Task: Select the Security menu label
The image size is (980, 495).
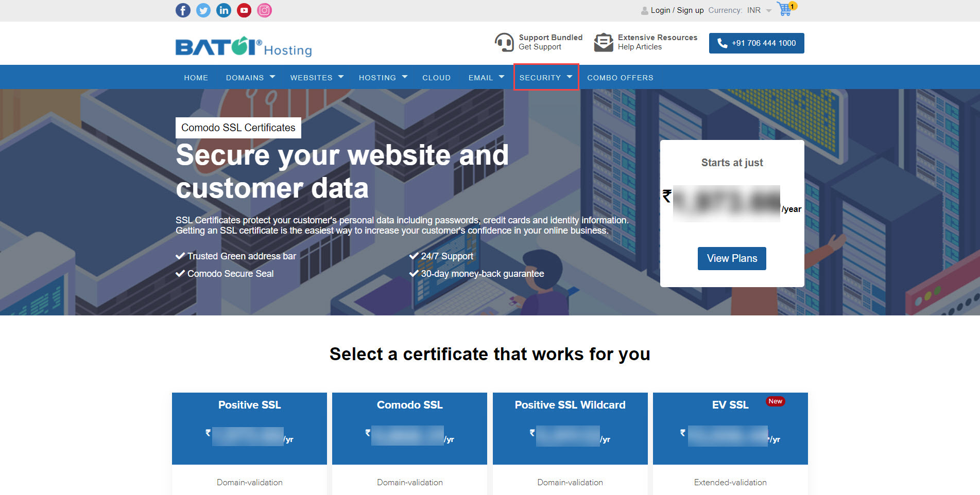Action: point(540,78)
